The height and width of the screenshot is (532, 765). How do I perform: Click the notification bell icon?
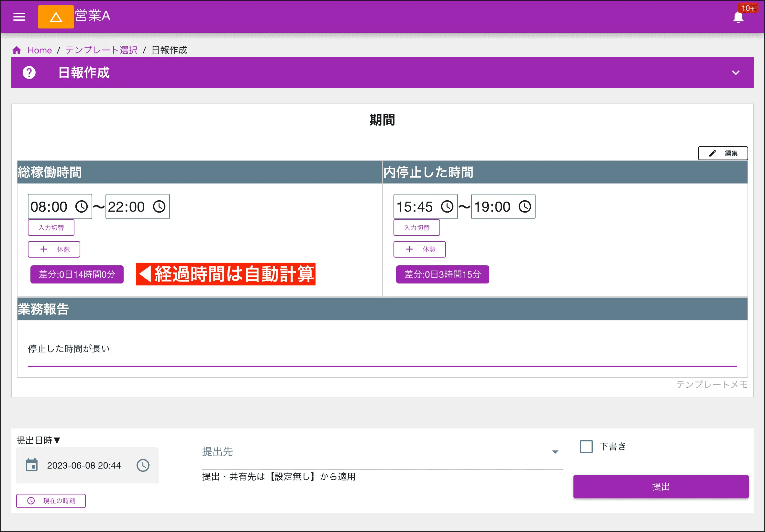[738, 17]
